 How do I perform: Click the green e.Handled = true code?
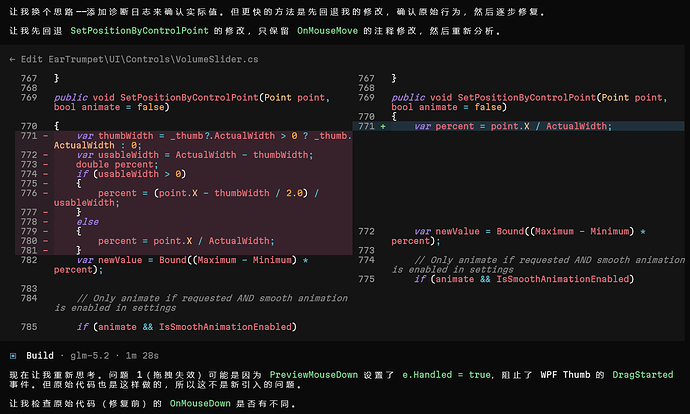click(447, 375)
